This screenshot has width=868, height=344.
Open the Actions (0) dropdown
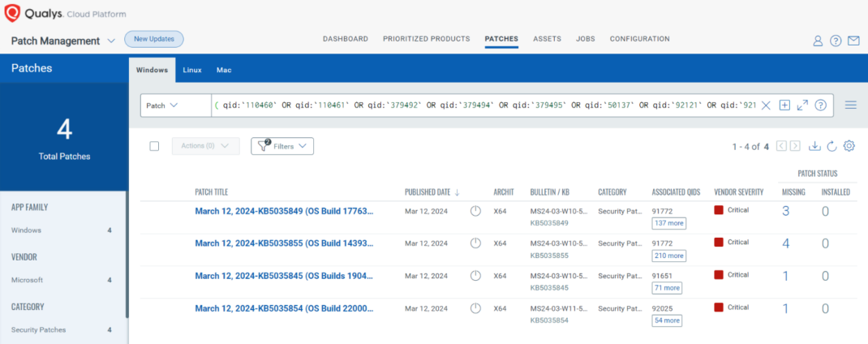click(206, 146)
